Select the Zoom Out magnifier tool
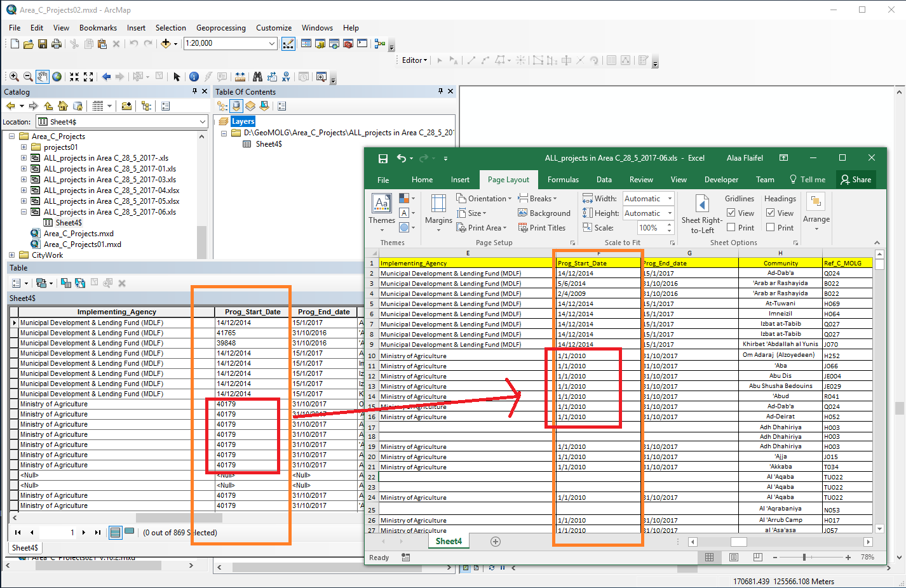 pos(28,77)
